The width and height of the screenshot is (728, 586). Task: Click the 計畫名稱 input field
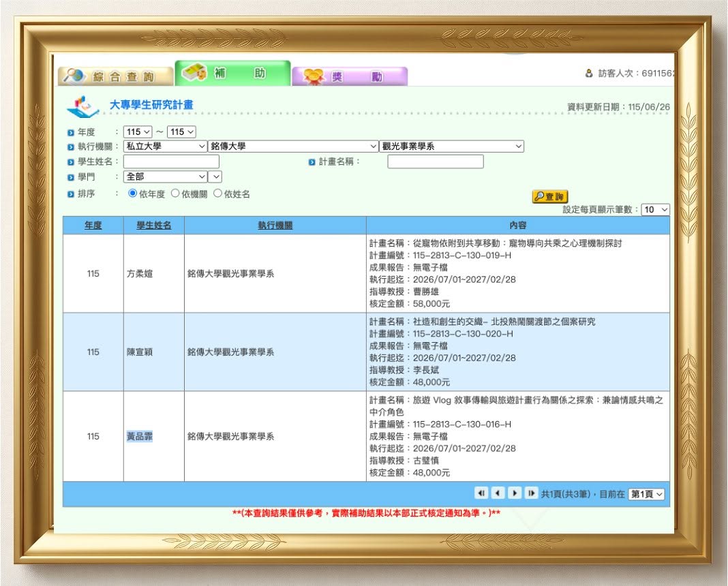tap(436, 161)
